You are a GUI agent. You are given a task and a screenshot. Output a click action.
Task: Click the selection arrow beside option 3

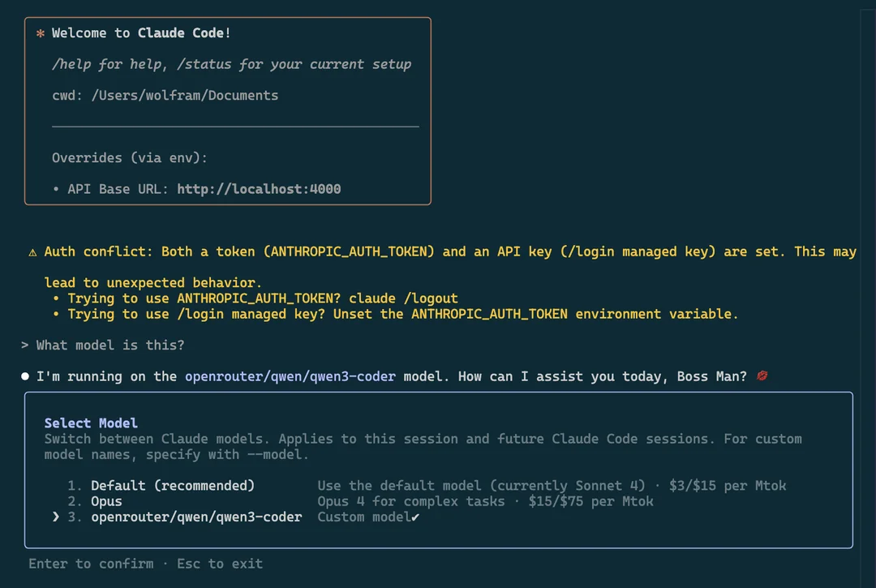coord(55,517)
